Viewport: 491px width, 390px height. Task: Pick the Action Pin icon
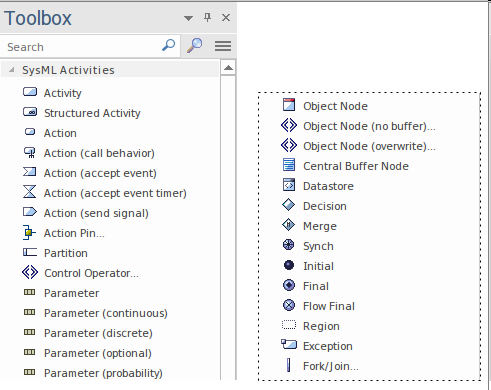coord(29,232)
